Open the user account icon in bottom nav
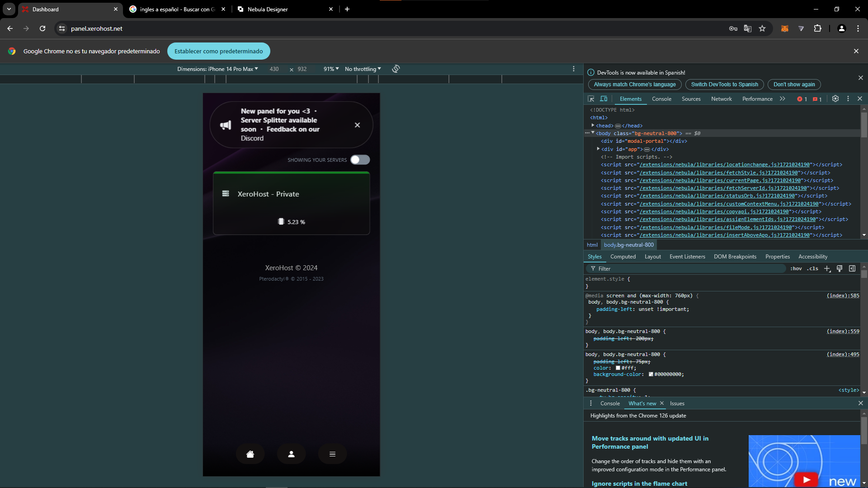 coord(291,454)
